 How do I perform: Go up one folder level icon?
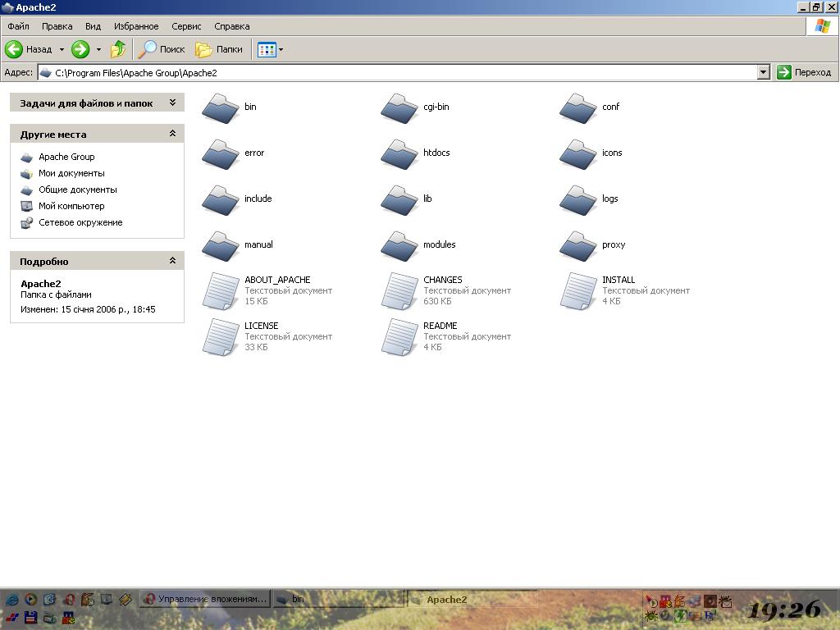[118, 49]
